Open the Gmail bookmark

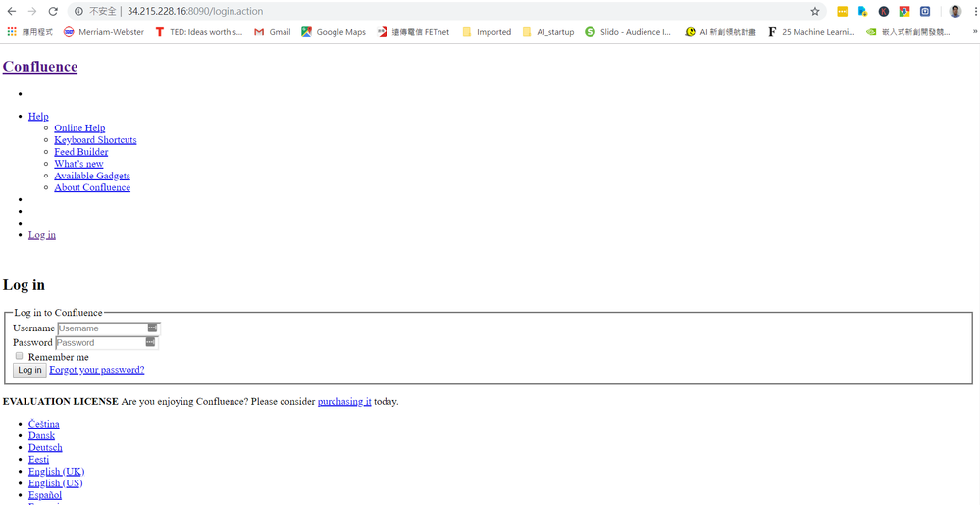(x=273, y=32)
